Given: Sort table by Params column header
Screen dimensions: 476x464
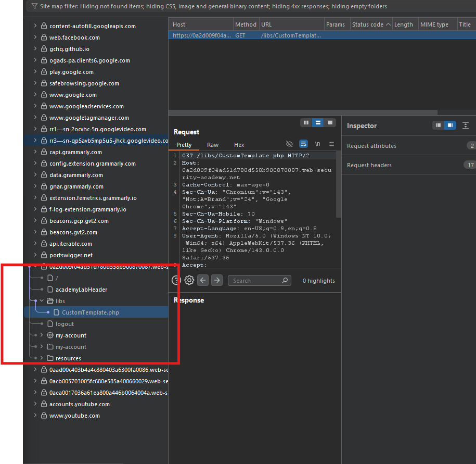Looking at the screenshot, I should point(337,24).
